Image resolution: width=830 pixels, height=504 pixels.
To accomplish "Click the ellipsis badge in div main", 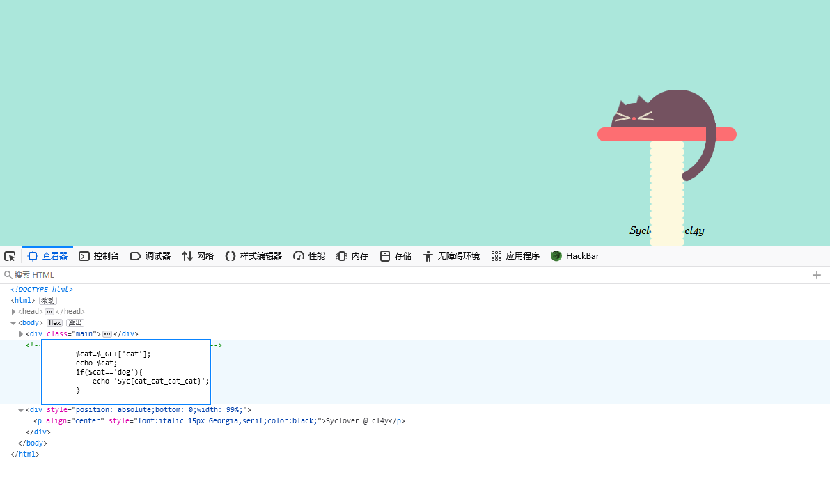I will pos(107,334).
